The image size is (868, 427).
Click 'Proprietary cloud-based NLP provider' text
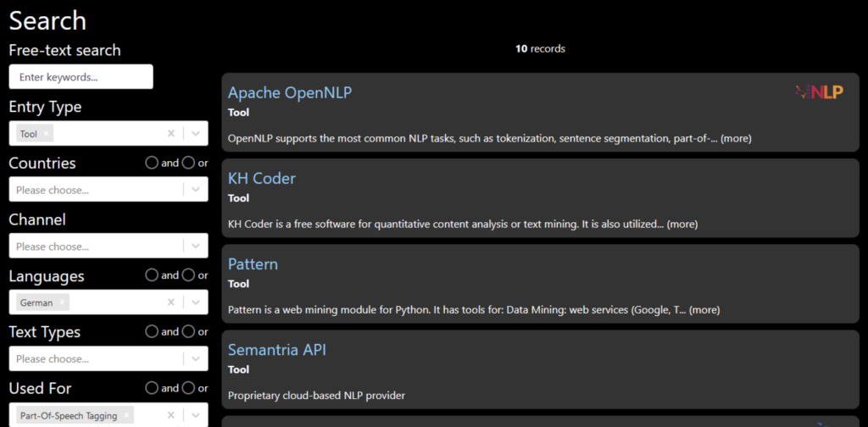[317, 396]
